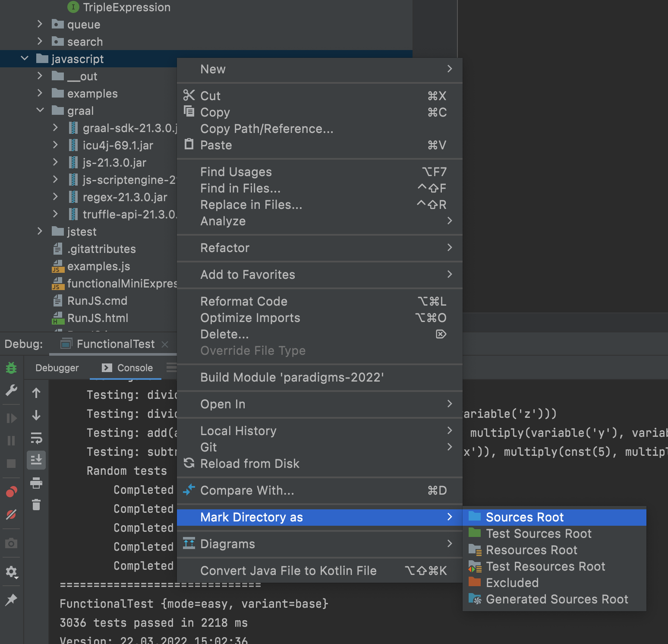Click the Paste clipboard icon
The width and height of the screenshot is (668, 644).
[189, 144]
